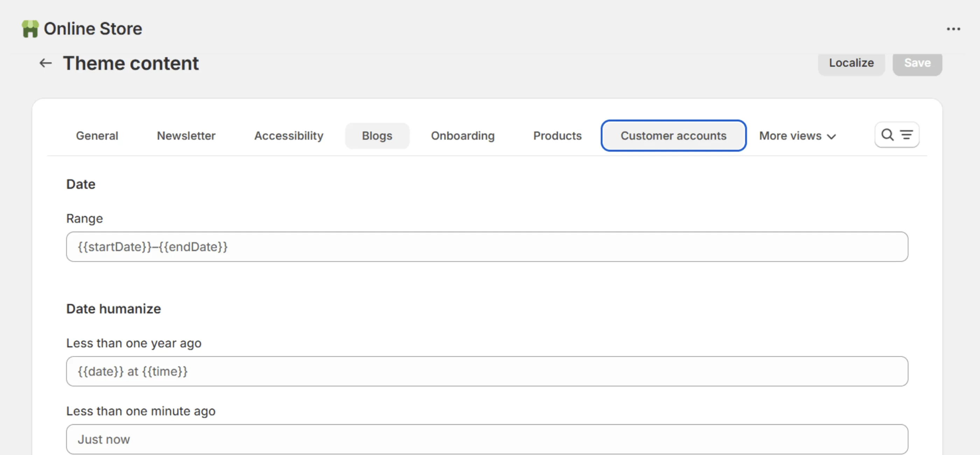Screen dimensions: 980x455
Task: Open the Products tab
Action: tap(557, 136)
